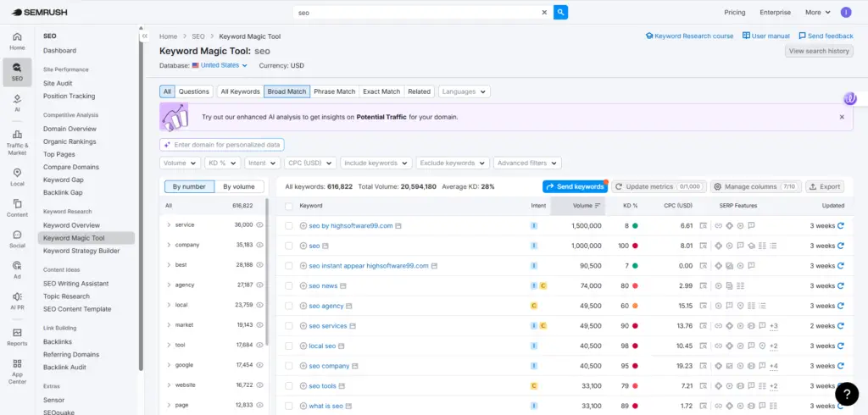
Task: Click the Export button
Action: pyautogui.click(x=825, y=186)
